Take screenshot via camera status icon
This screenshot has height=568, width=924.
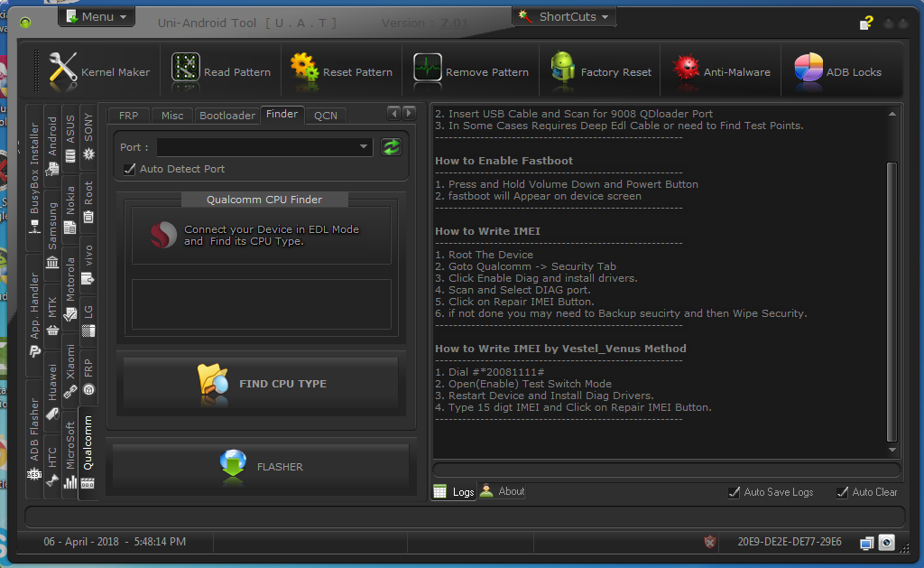point(886,542)
